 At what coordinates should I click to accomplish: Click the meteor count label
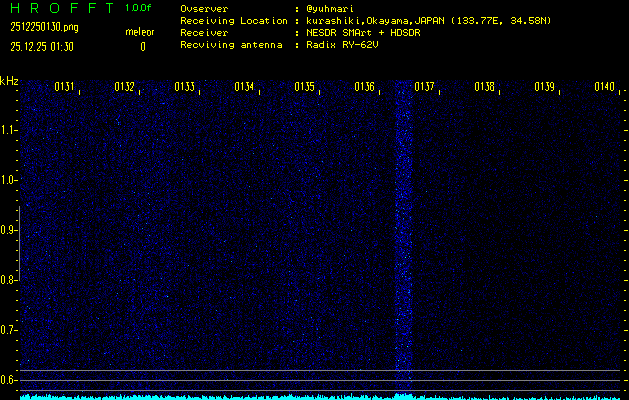pyautogui.click(x=140, y=32)
